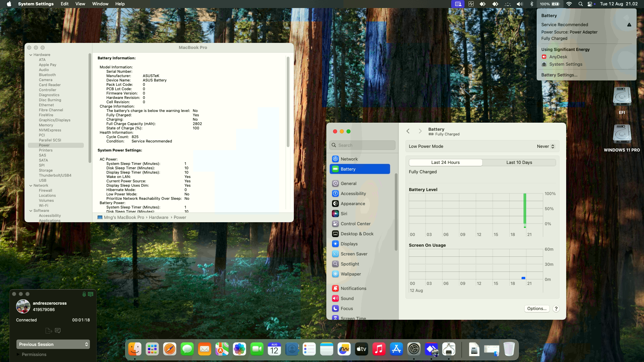This screenshot has width=644, height=362.
Task: Switch the battery chart to Last 10 Days
Action: (519, 162)
